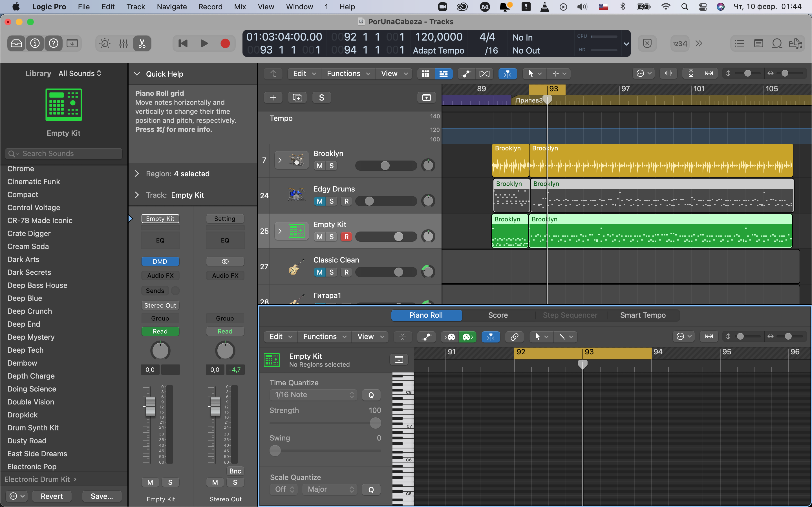Switch to the Score tab
Viewport: 812px width, 507px height.
498,315
